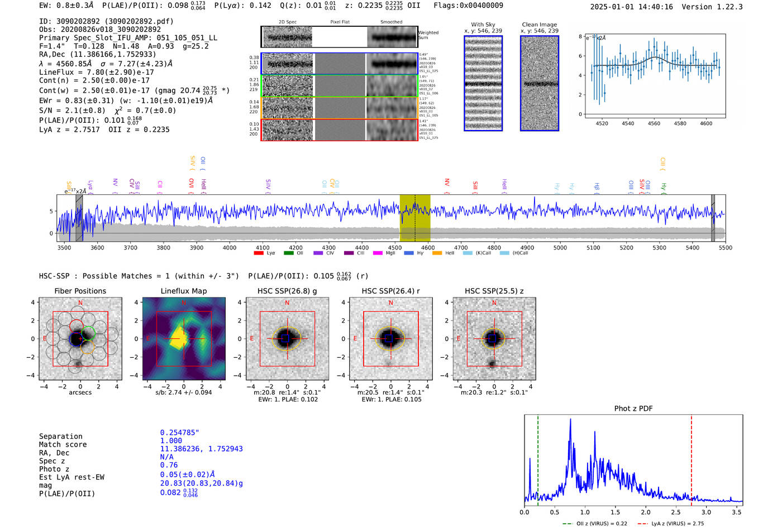Click the Separation value 0.254785"

click(180, 433)
